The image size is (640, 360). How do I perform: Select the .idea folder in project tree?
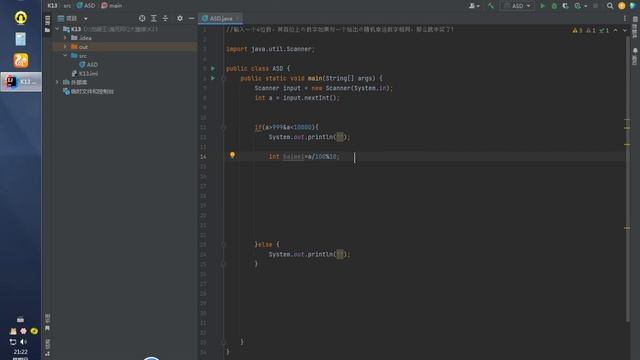[81, 38]
